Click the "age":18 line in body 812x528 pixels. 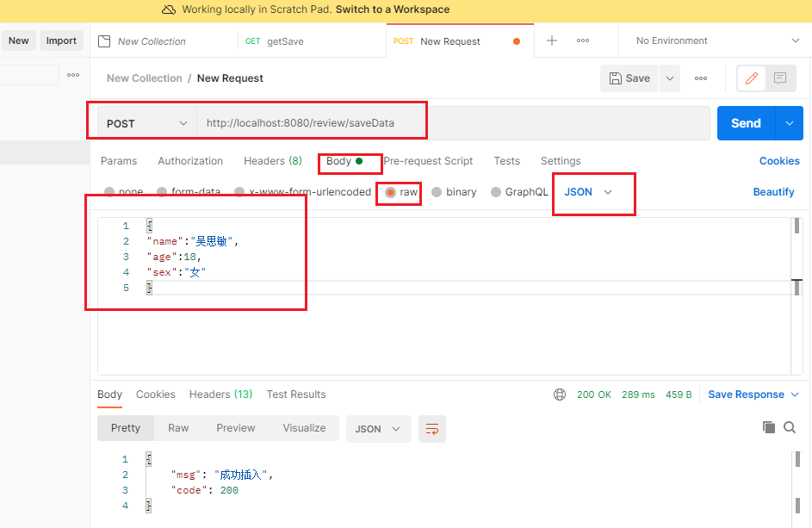click(x=174, y=257)
